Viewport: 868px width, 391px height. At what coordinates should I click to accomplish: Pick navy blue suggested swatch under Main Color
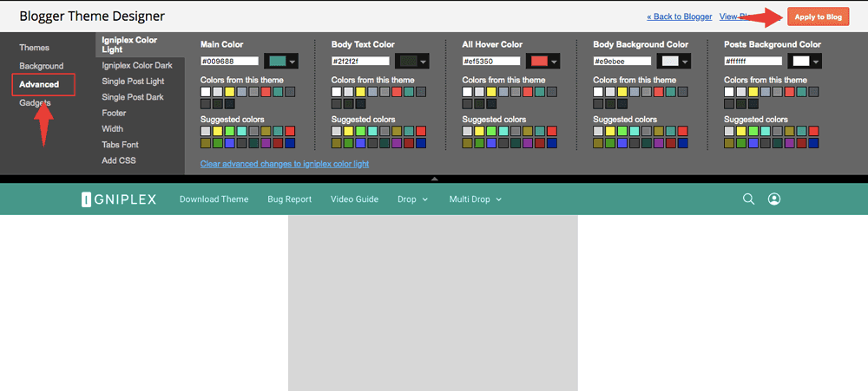tap(290, 143)
